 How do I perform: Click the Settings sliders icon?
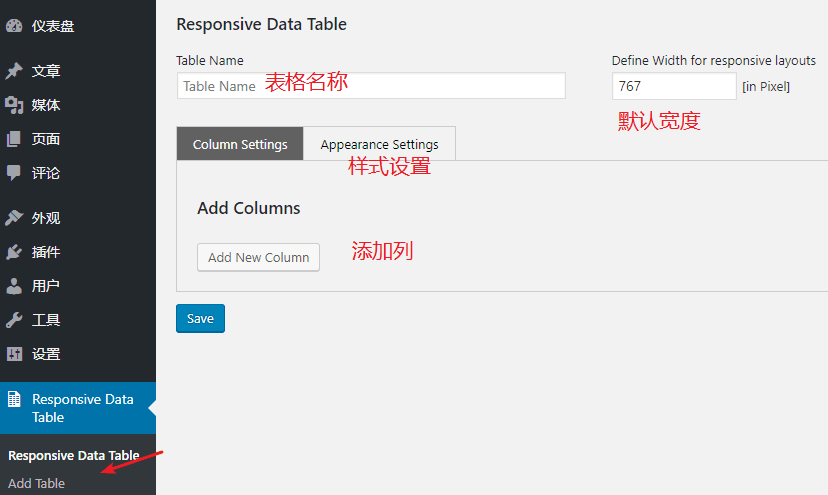tap(14, 354)
